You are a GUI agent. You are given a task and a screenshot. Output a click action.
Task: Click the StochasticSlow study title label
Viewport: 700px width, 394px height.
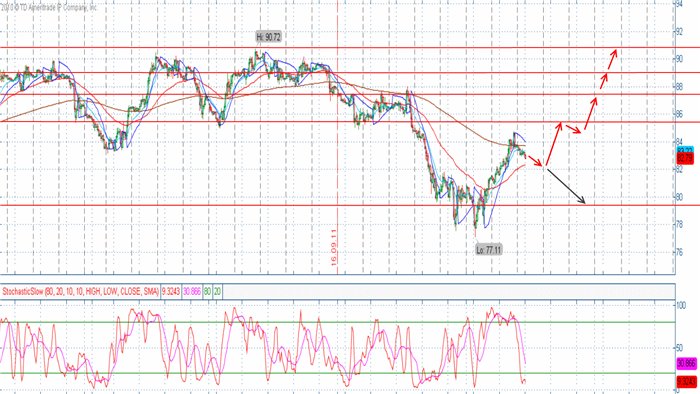80,292
